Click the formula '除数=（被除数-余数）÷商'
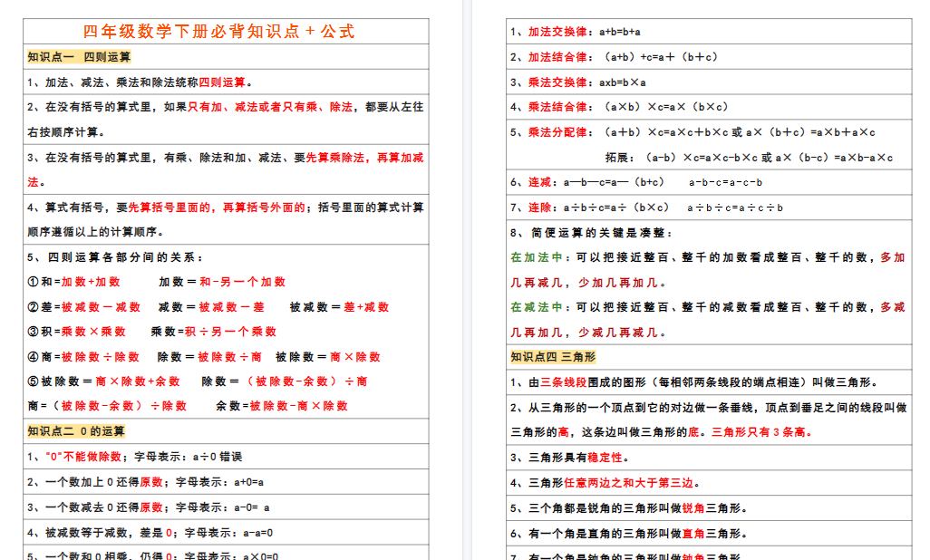 [x=285, y=381]
